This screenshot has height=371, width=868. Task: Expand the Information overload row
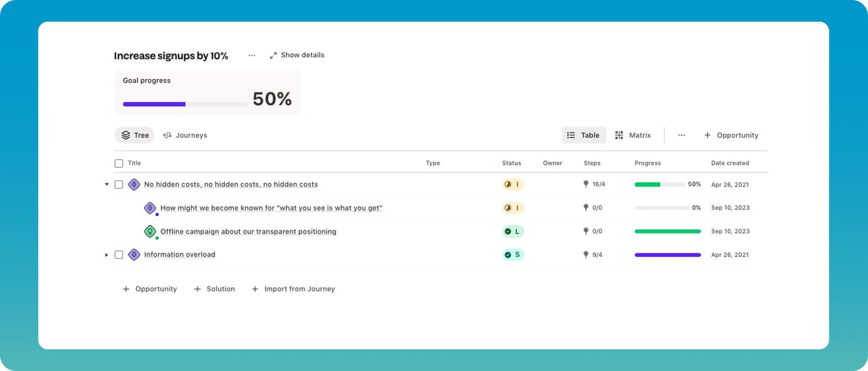pos(107,255)
